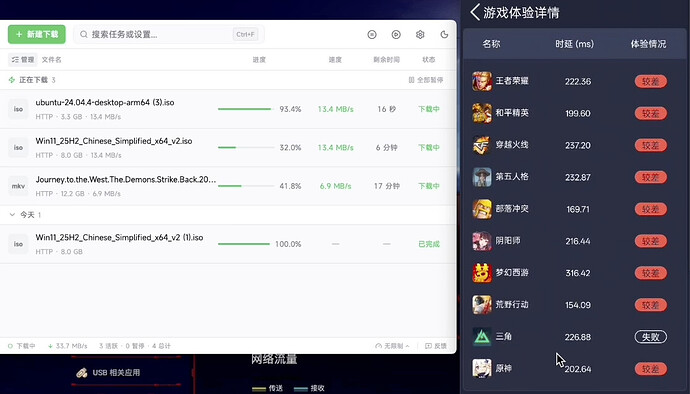Open the 无限制 speed limit dropdown
Screen dimensions: 690x394
coord(392,346)
